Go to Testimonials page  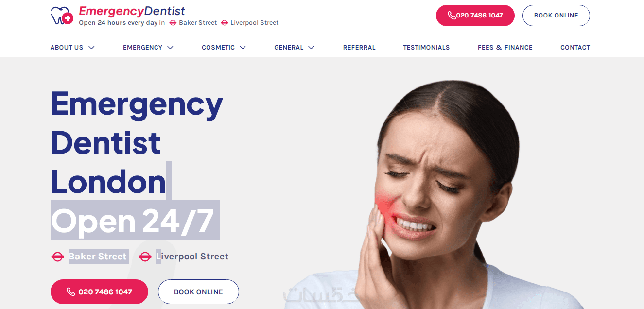pyautogui.click(x=426, y=48)
